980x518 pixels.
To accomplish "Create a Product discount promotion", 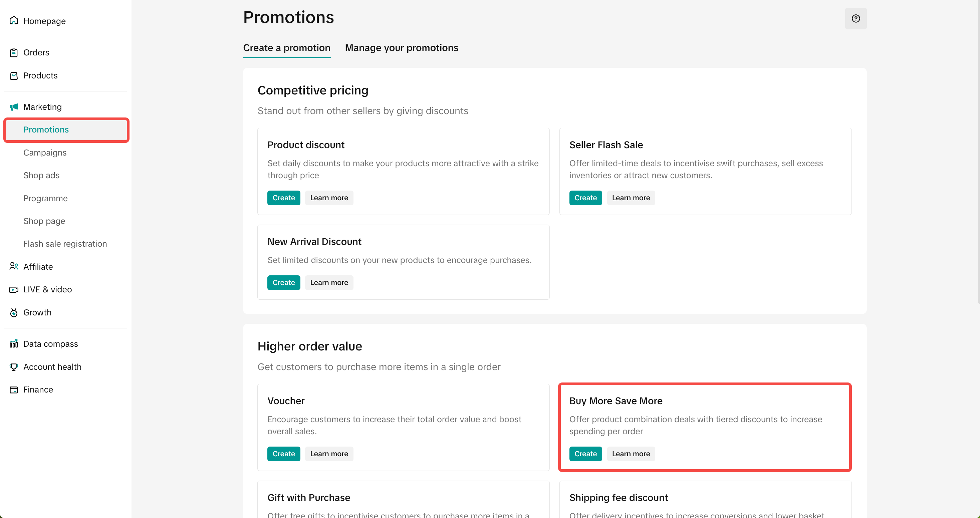I will (x=283, y=198).
